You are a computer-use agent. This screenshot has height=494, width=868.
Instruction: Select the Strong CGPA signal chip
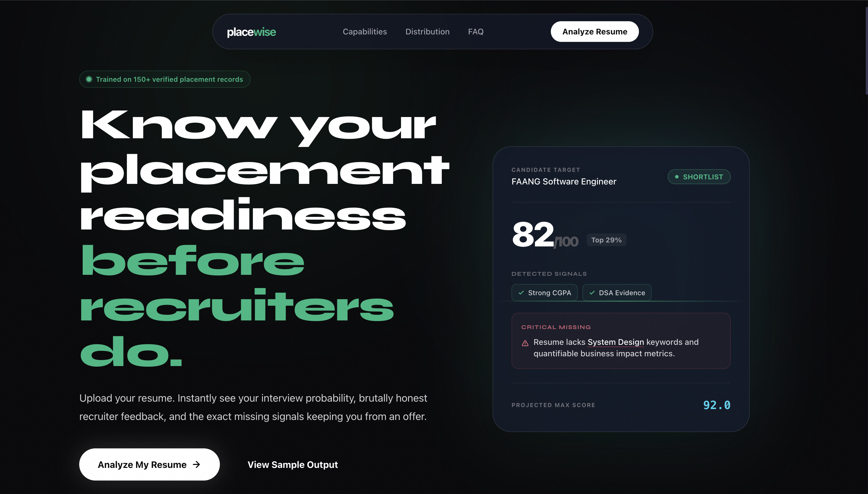tap(545, 292)
